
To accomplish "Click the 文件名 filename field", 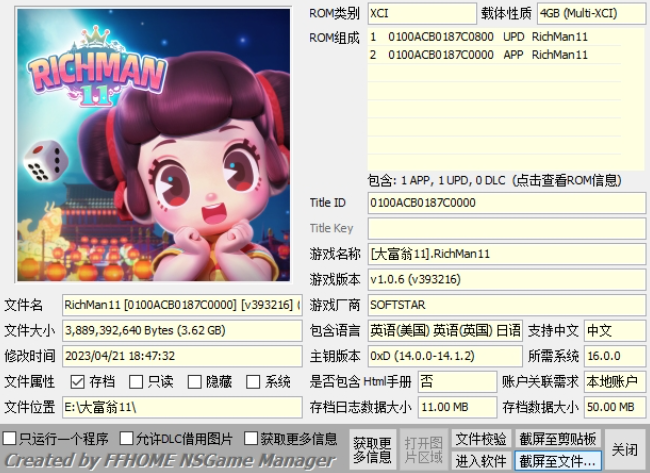I will tap(182, 305).
